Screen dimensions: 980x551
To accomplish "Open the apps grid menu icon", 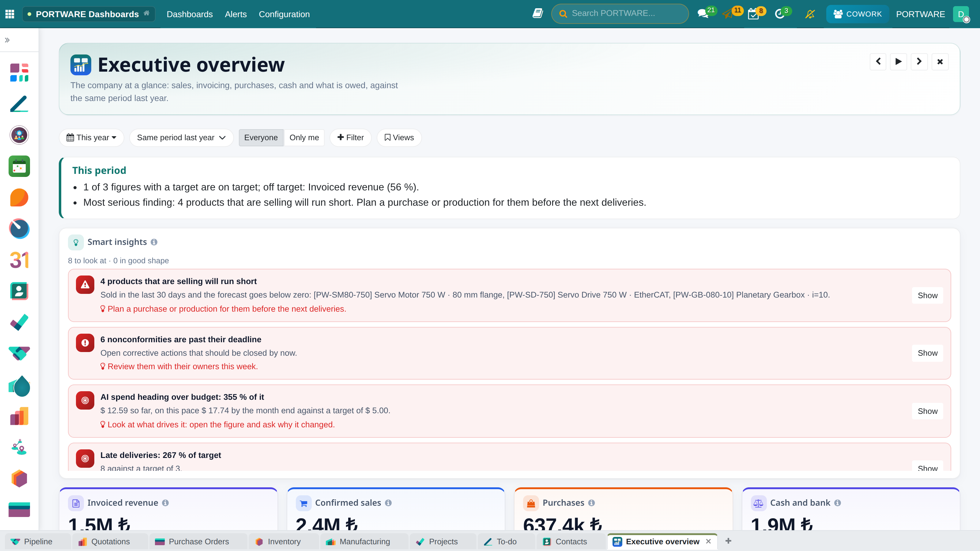I will pos(10,14).
